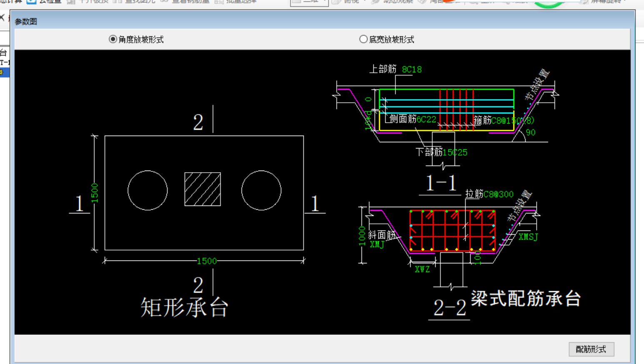Click the 箍筋 value C8@150(8)
The image size is (644, 364).
pos(512,121)
